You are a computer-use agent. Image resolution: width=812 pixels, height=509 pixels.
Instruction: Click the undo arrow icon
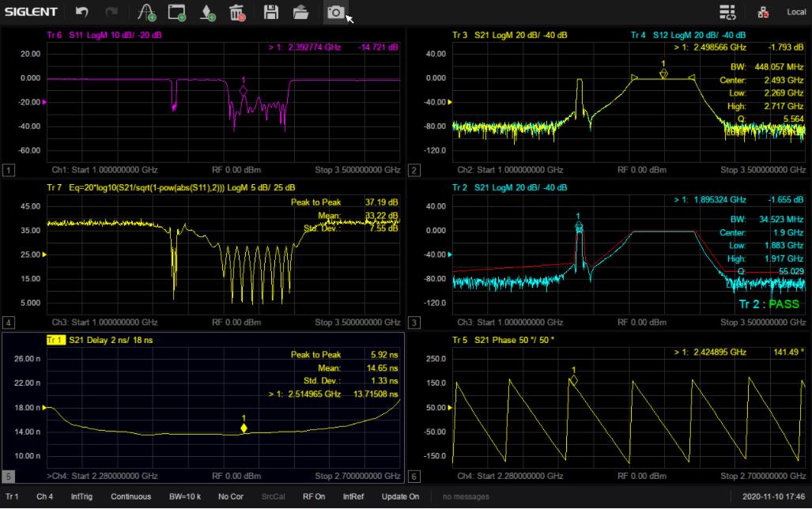[81, 12]
